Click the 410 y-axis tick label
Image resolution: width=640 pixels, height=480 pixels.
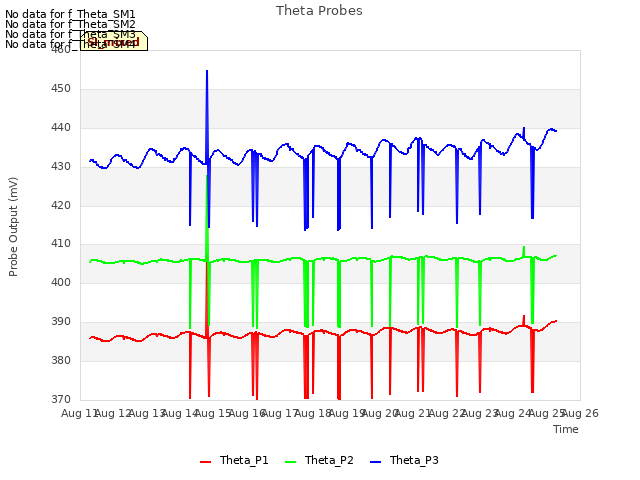point(61,244)
